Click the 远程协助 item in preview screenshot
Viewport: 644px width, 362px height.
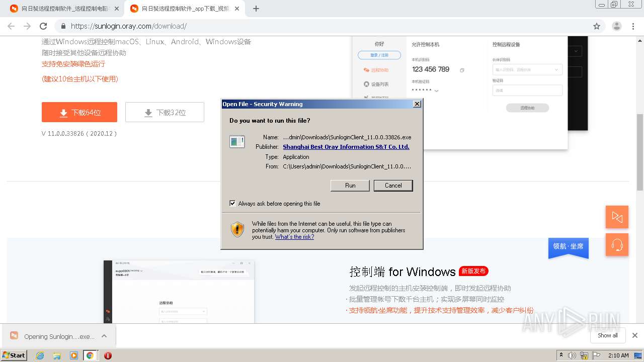click(376, 70)
